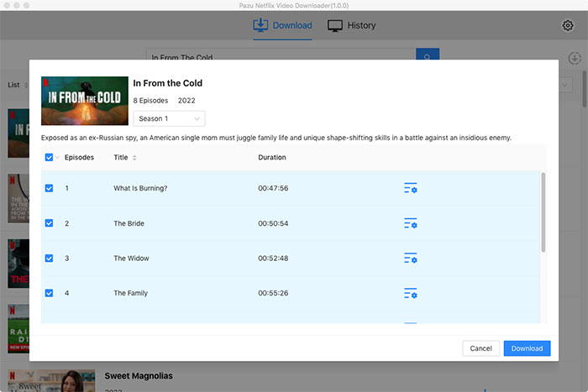Open download settings for The Widow episode
The height and width of the screenshot is (392, 588).
click(x=410, y=259)
